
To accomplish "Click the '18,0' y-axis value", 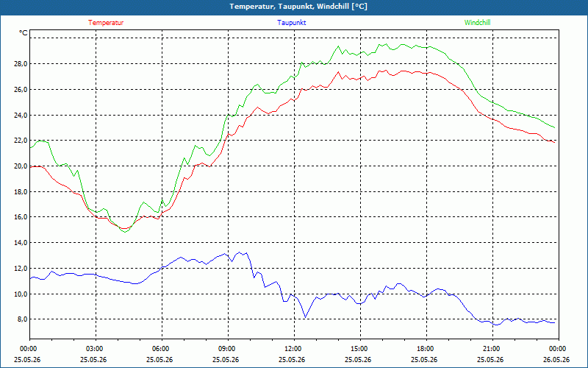I will [21, 191].
